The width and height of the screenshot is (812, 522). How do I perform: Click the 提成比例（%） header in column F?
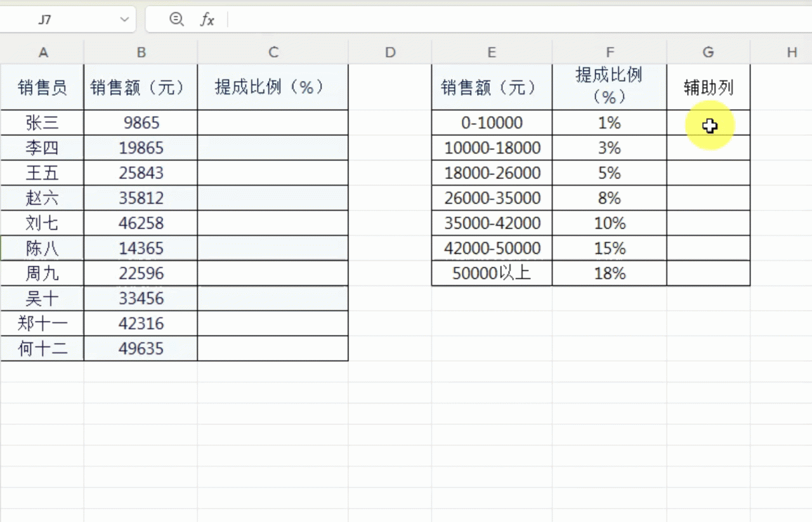coord(610,87)
